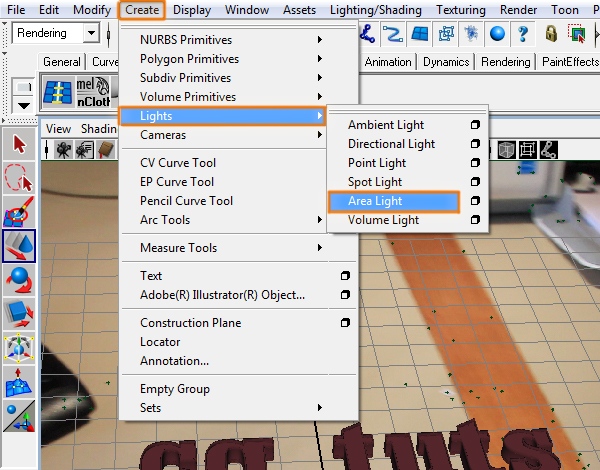Click the viewport Select Camera icon

pyautogui.click(x=64, y=150)
